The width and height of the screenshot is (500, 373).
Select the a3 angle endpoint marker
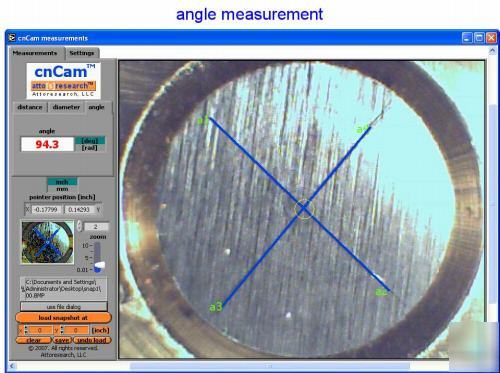click(x=216, y=307)
